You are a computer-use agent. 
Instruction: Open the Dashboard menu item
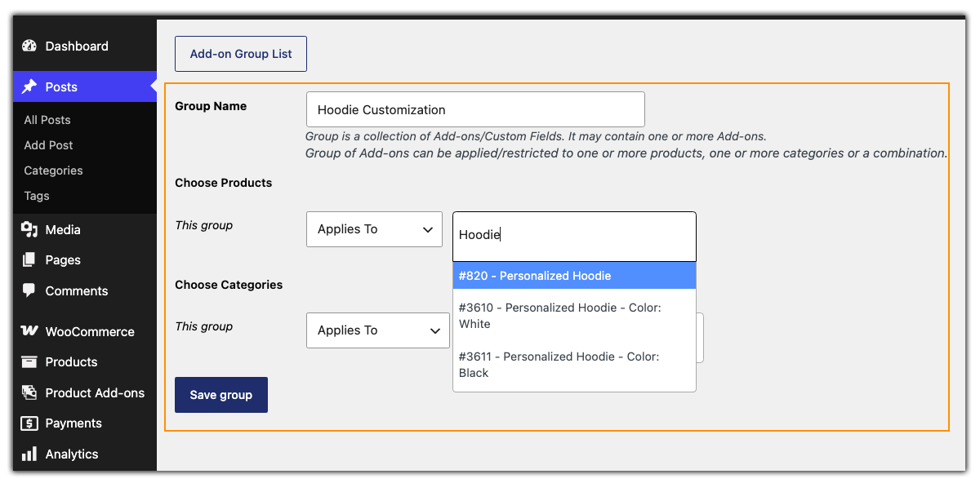(77, 47)
